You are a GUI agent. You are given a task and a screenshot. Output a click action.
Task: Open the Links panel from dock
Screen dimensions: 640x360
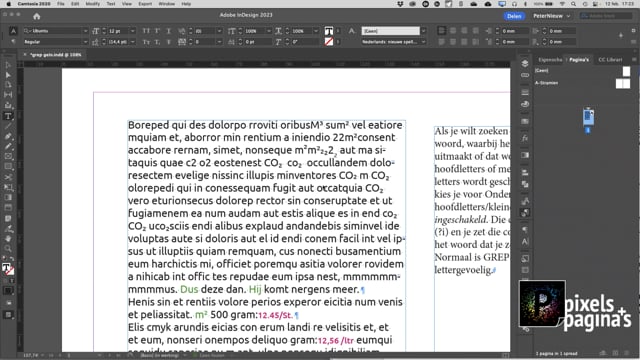pos(525,76)
